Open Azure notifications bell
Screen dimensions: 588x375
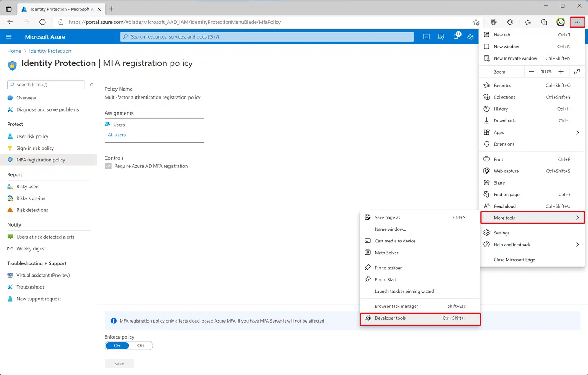coord(456,37)
